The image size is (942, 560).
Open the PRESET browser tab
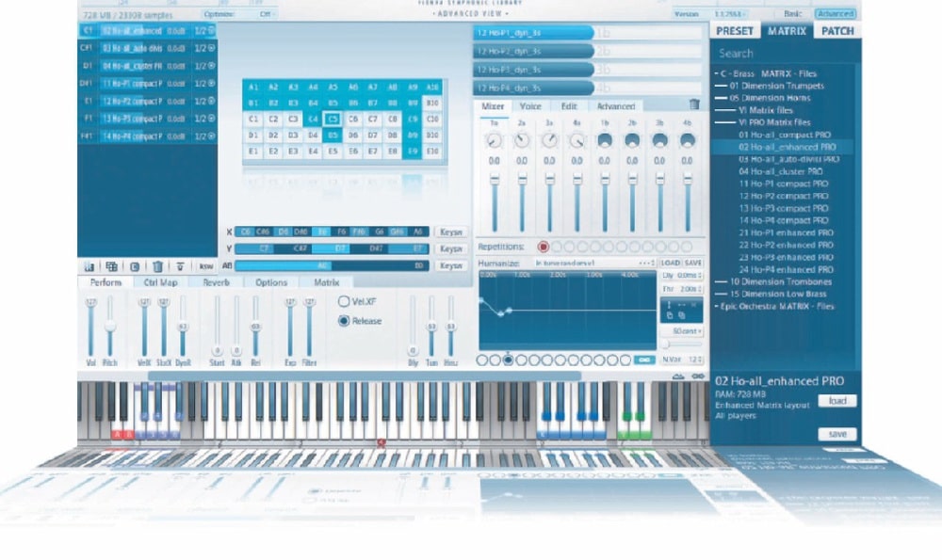[735, 31]
